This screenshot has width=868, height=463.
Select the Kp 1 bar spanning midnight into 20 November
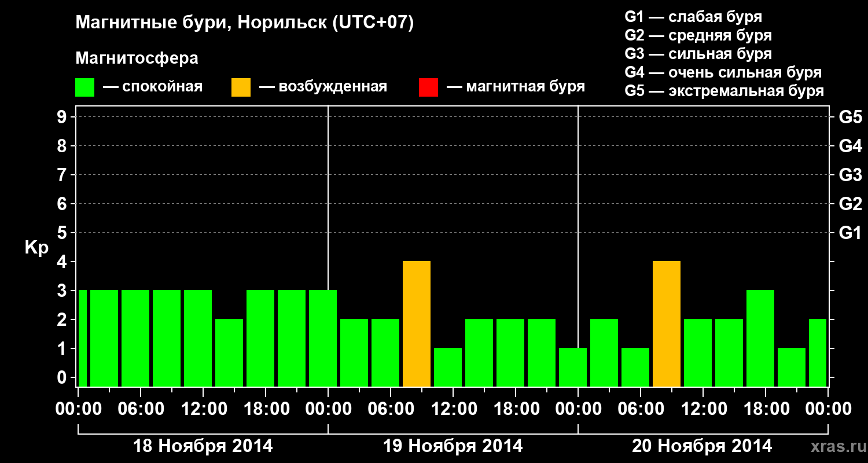573,367
